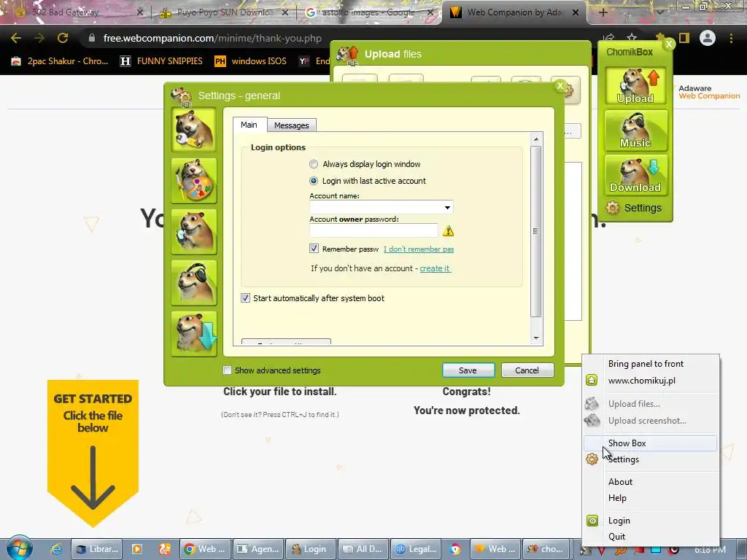Switch to the 502 Bad Gateway tab

point(79,12)
